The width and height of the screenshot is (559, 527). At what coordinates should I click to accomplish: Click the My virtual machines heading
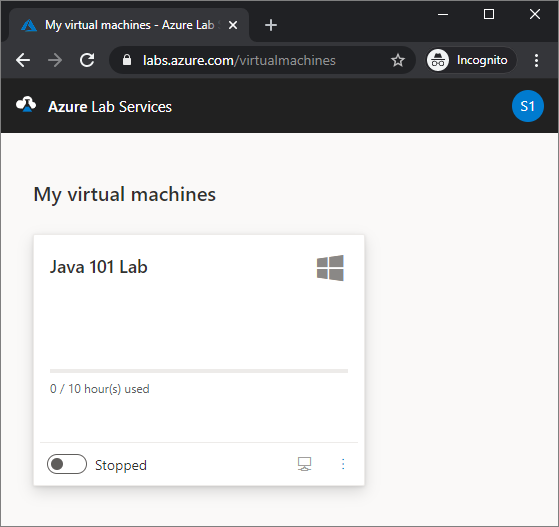[124, 194]
